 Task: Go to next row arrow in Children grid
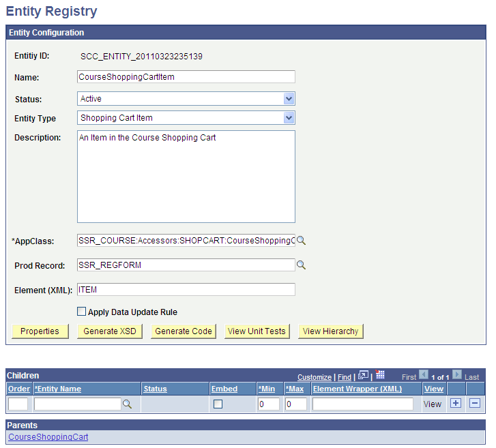tap(457, 374)
